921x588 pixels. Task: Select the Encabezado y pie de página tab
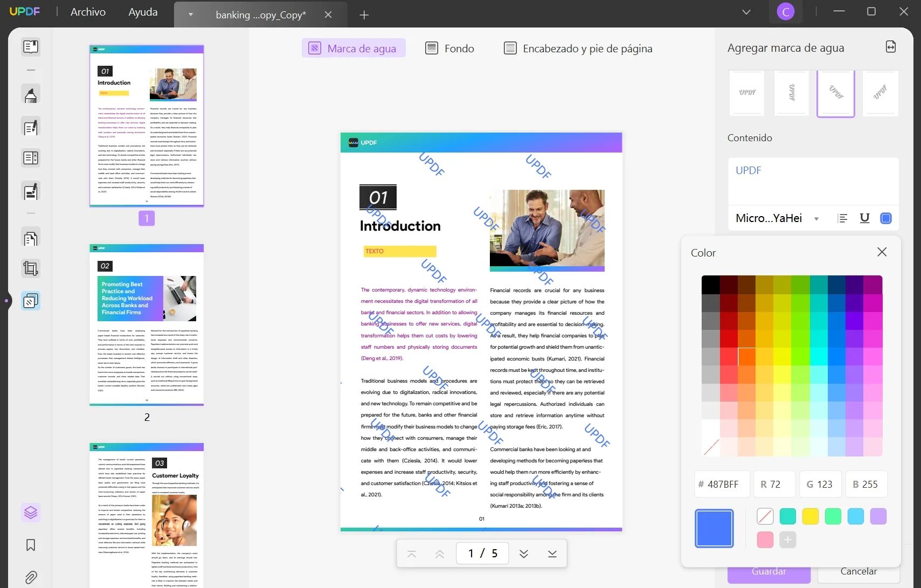point(578,49)
